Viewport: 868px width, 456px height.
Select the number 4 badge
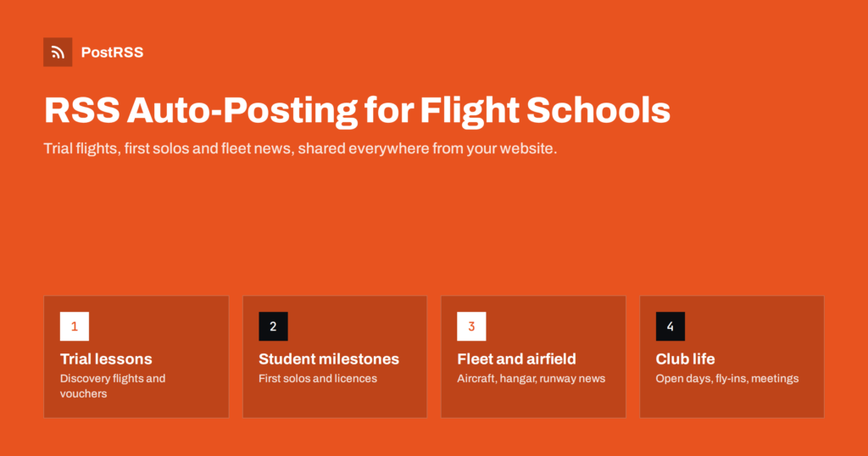pos(670,326)
